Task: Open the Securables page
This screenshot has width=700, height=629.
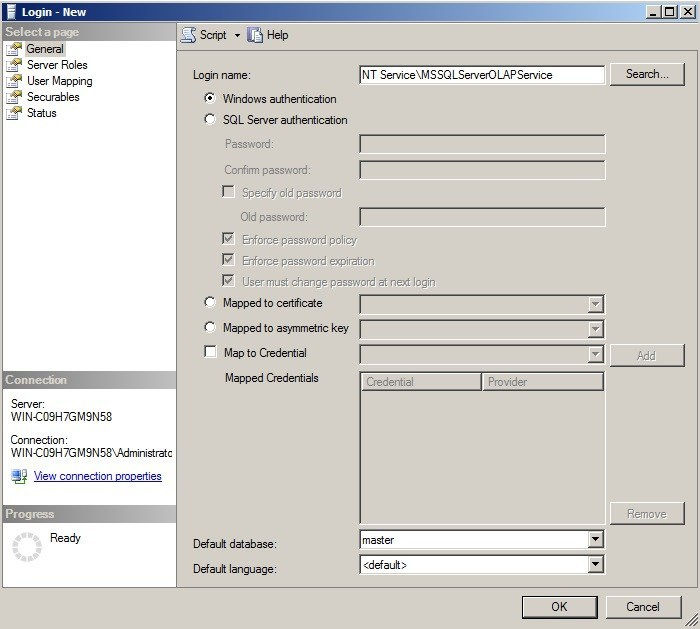Action: 53,97
